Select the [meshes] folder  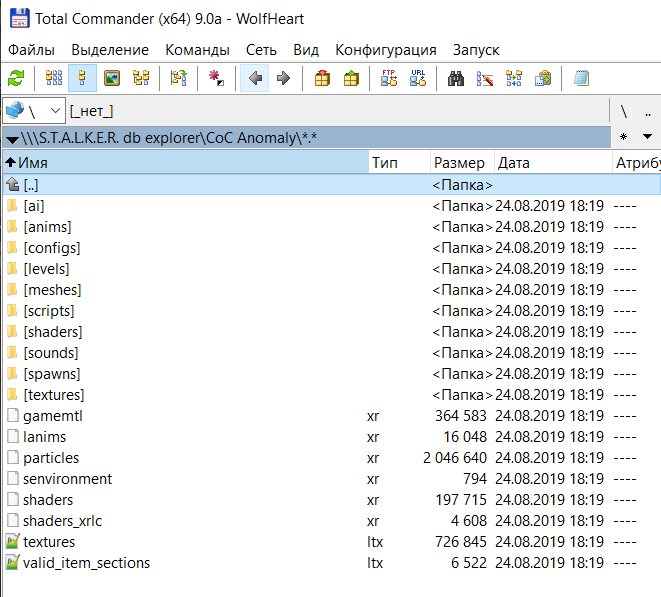coord(331,290)
